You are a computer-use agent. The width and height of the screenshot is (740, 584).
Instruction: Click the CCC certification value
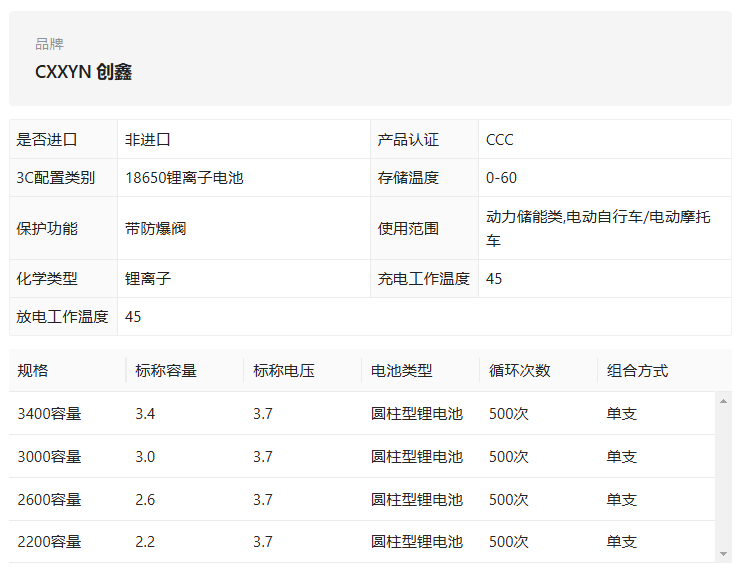point(500,140)
